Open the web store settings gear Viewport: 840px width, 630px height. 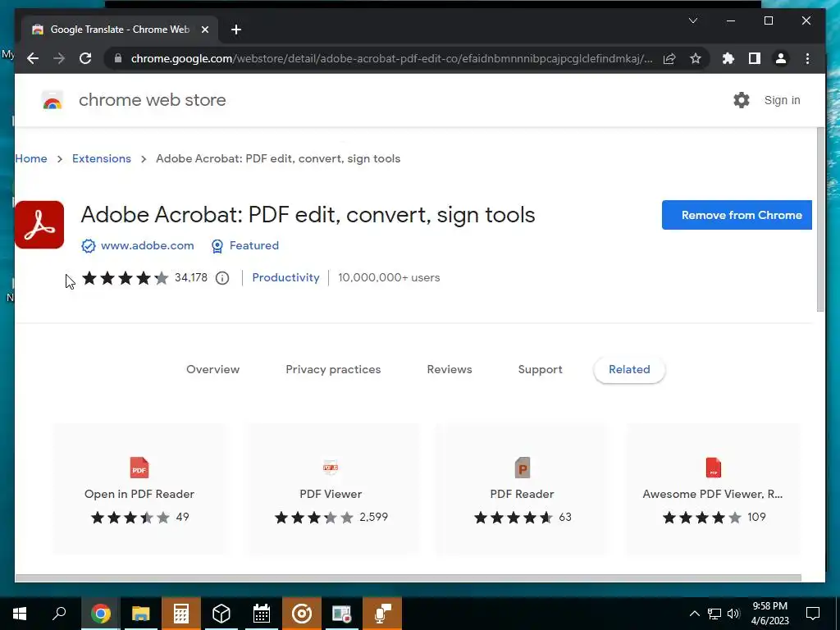click(742, 100)
